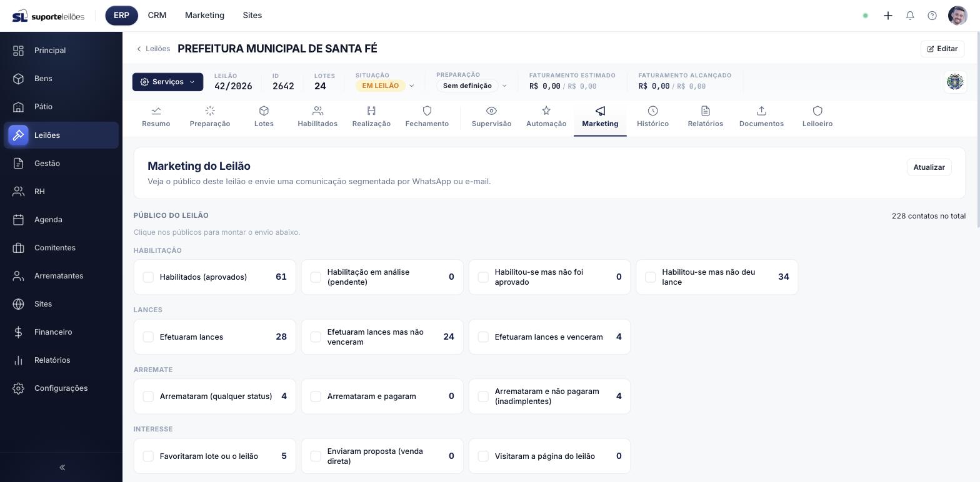Open notifications bell icon
Screen dimensions: 980x482
click(x=910, y=16)
